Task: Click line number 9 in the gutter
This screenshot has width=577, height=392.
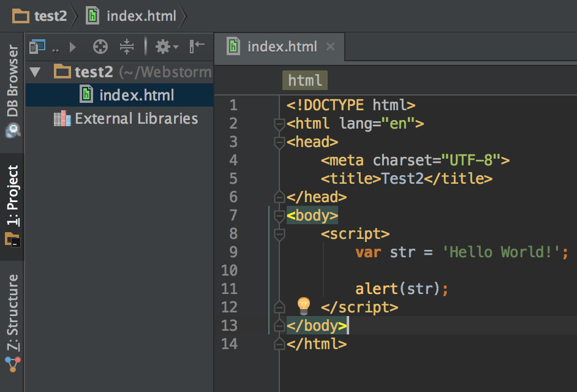Action: pos(233,252)
